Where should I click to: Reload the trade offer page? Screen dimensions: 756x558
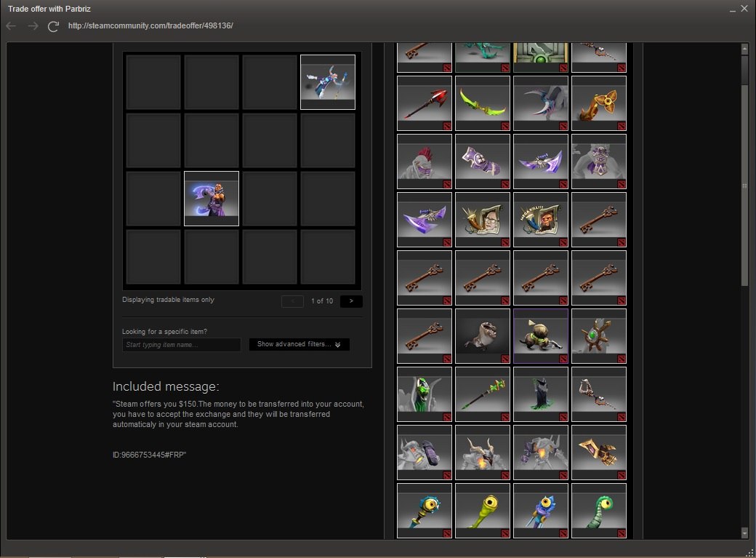pyautogui.click(x=53, y=26)
